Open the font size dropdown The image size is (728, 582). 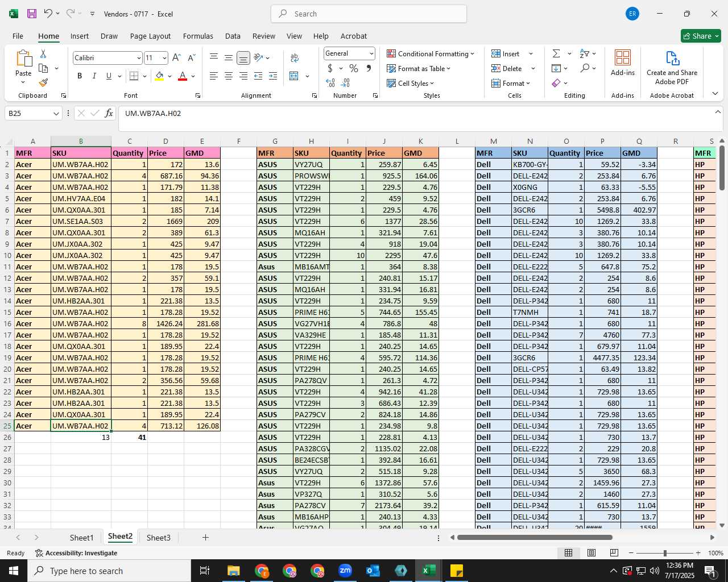pos(164,58)
